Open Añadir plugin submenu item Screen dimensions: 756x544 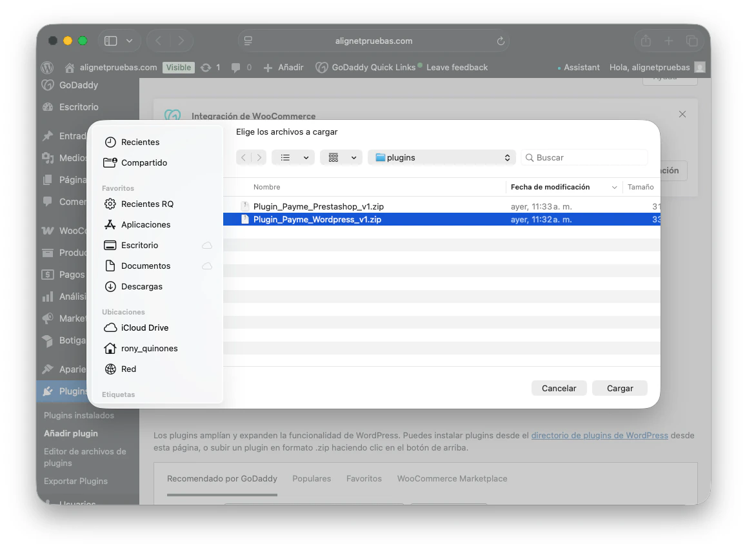tap(71, 434)
